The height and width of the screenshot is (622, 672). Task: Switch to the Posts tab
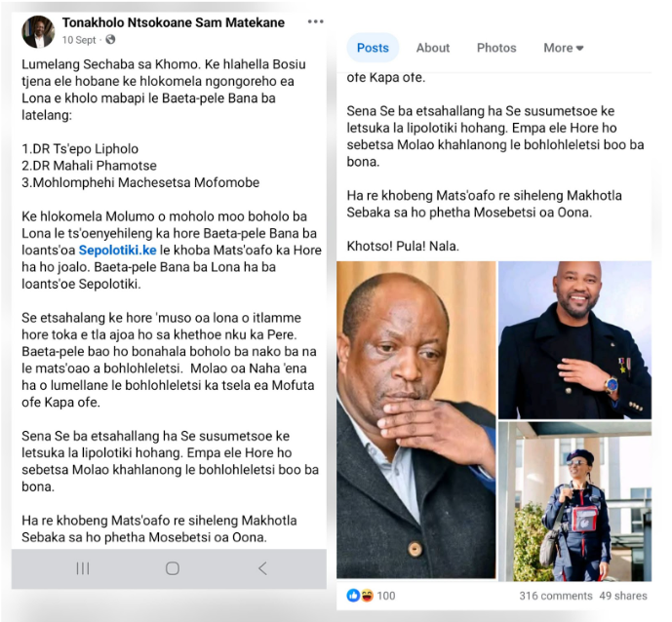(x=373, y=48)
